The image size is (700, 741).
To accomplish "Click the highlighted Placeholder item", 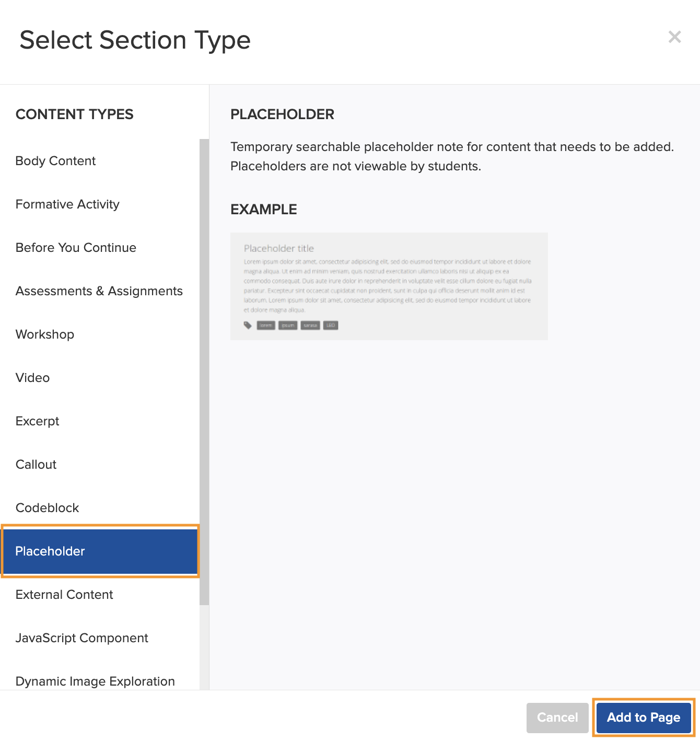I will point(100,551).
